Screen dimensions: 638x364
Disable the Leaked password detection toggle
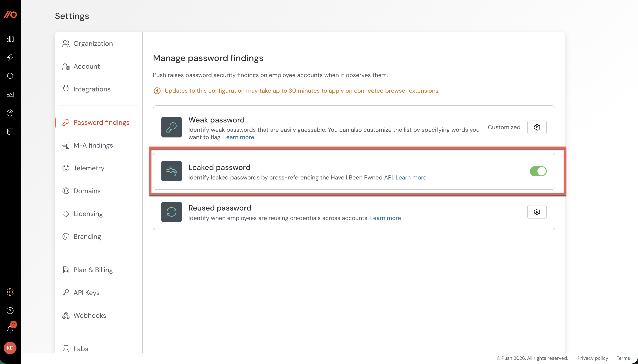[538, 171]
